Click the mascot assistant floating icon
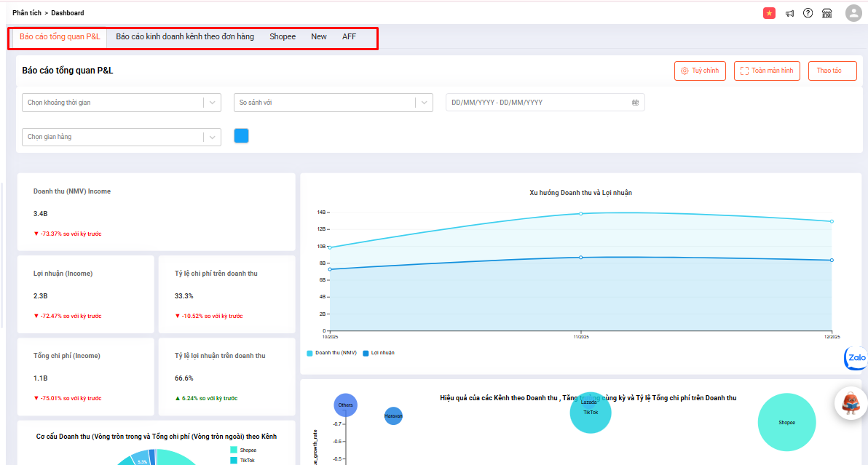The width and height of the screenshot is (868, 465). pyautogui.click(x=851, y=402)
